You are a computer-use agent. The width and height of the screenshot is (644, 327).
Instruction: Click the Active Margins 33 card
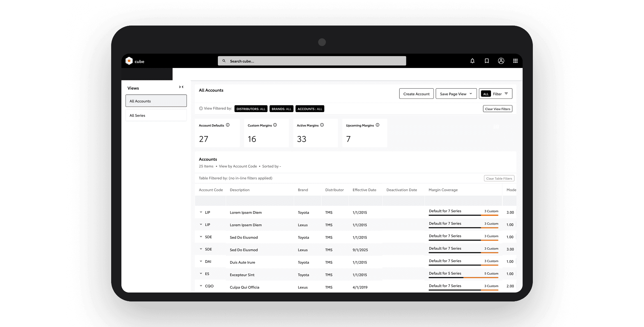(316, 133)
